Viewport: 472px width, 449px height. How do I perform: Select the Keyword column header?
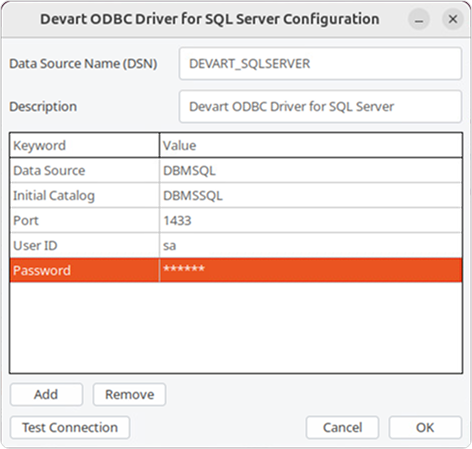point(85,145)
